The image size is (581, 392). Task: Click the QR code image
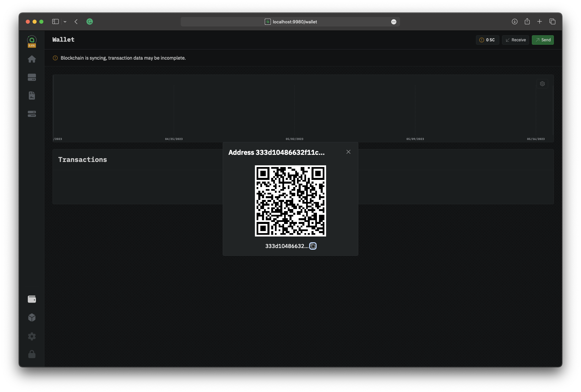[x=290, y=201]
